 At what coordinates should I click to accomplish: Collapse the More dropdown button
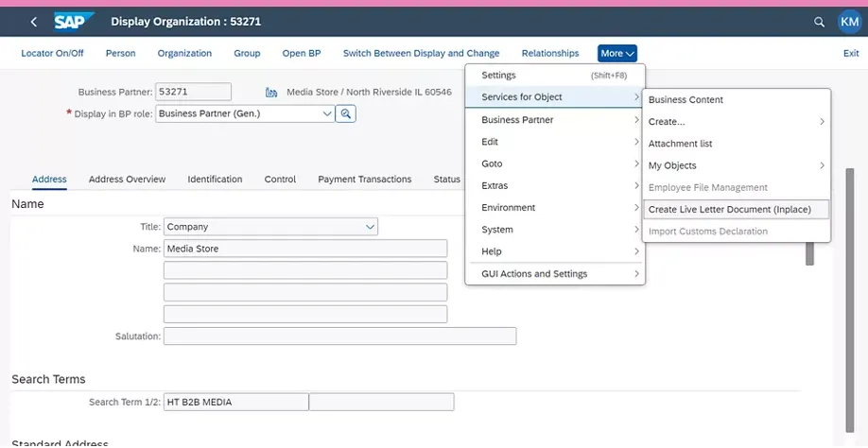tap(616, 53)
